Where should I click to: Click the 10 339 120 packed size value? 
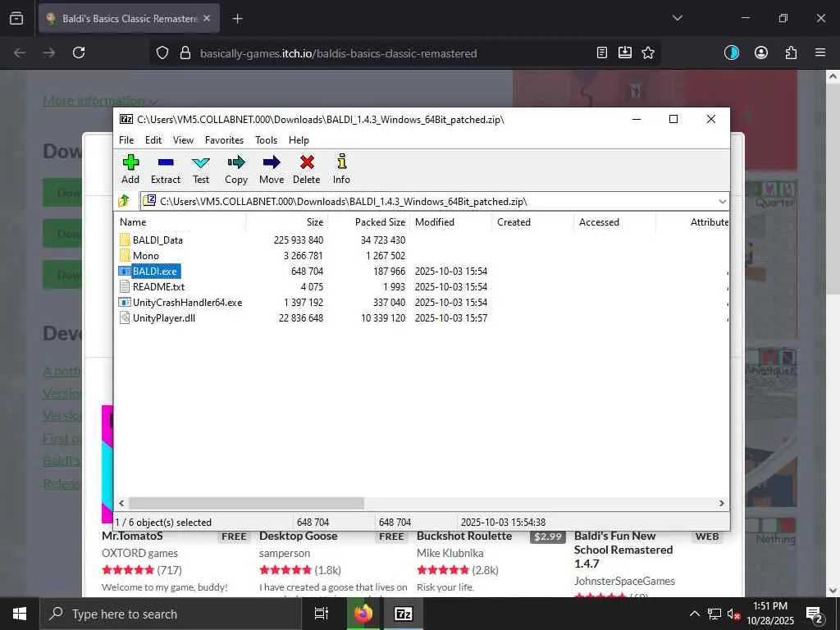383,317
